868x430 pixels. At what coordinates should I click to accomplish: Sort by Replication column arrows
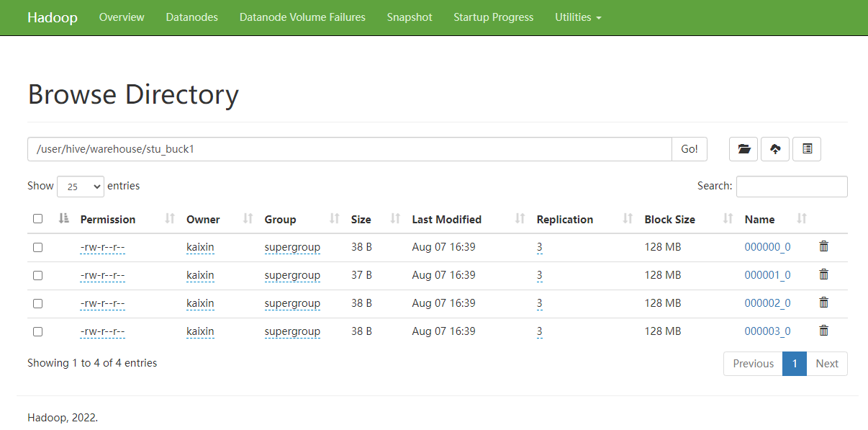point(628,219)
